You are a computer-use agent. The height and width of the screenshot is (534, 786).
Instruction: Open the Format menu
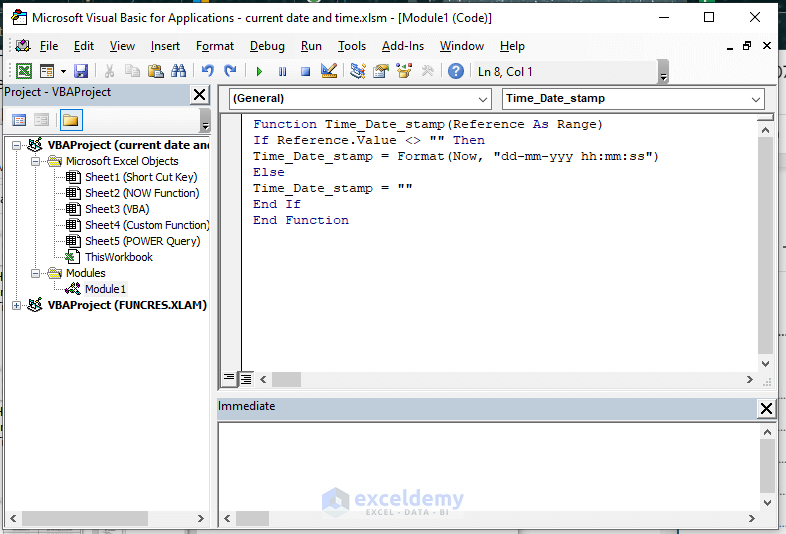click(215, 46)
